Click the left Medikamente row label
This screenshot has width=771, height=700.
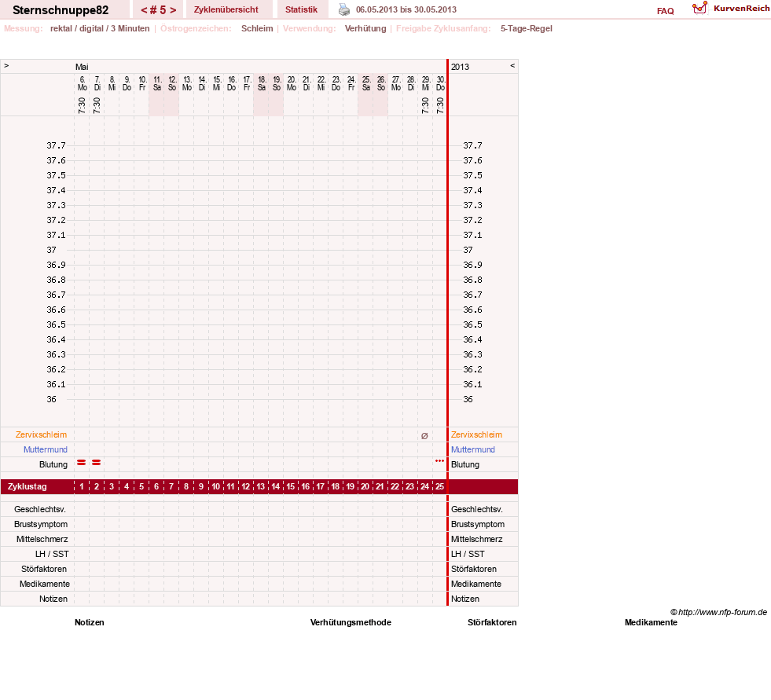44,584
